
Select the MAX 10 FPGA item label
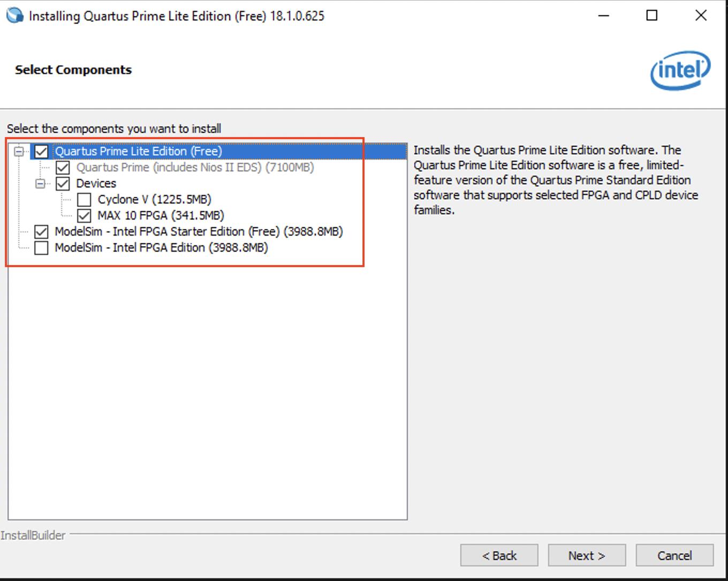point(161,216)
